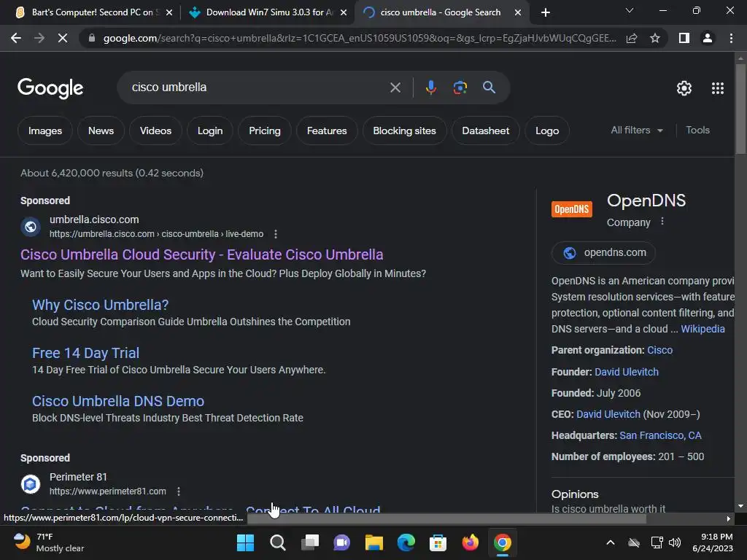
Task: Open Why Cisco Umbrella? link
Action: tap(100, 305)
